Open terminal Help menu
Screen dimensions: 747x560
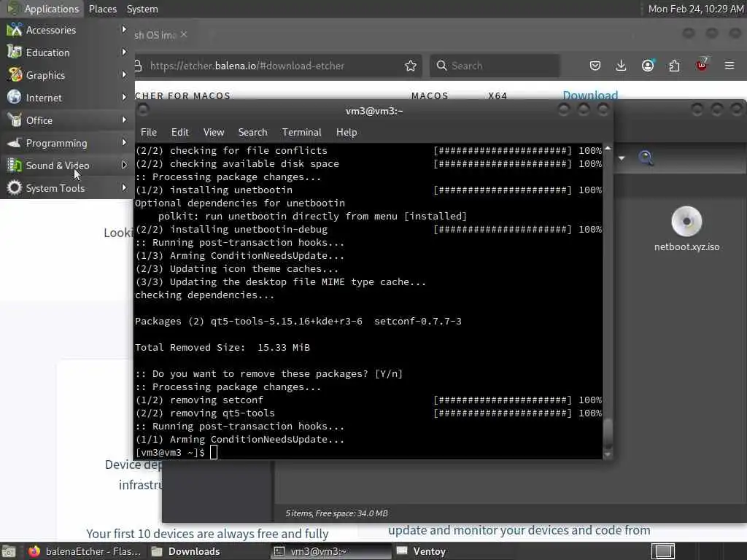347,133
